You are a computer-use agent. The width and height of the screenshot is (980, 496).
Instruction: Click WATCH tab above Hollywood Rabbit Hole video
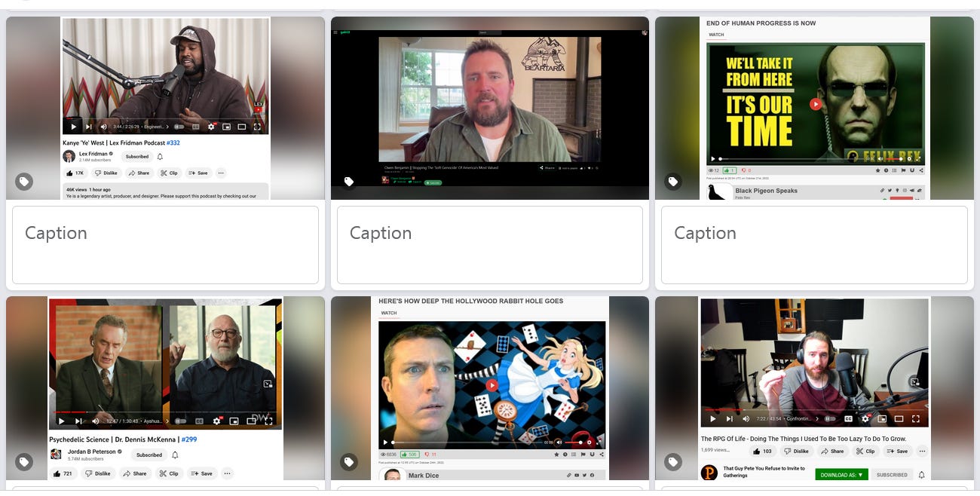[x=388, y=313]
